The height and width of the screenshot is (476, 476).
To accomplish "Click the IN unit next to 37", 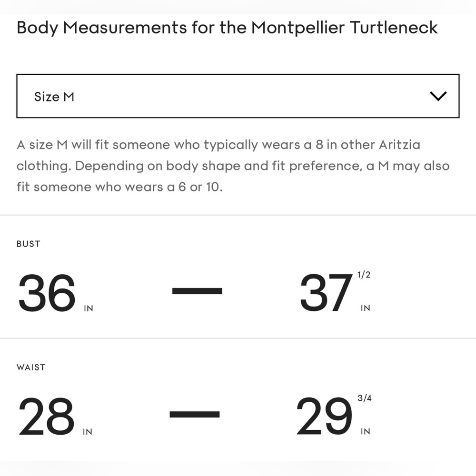I will point(365,308).
